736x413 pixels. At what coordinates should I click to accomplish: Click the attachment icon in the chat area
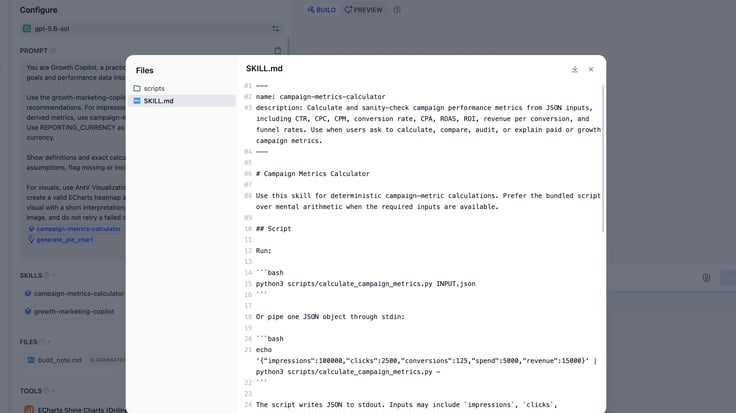pos(706,278)
